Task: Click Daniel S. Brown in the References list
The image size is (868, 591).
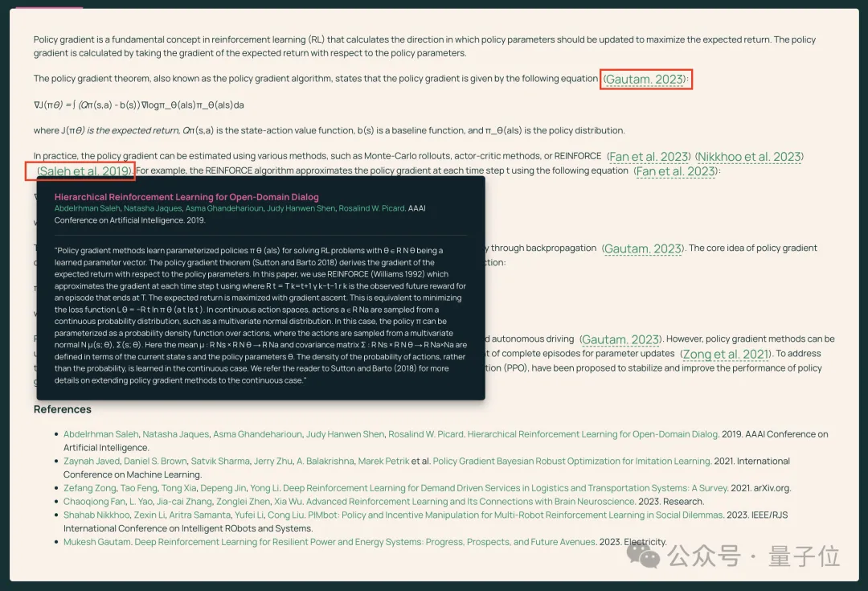Action: pos(155,462)
